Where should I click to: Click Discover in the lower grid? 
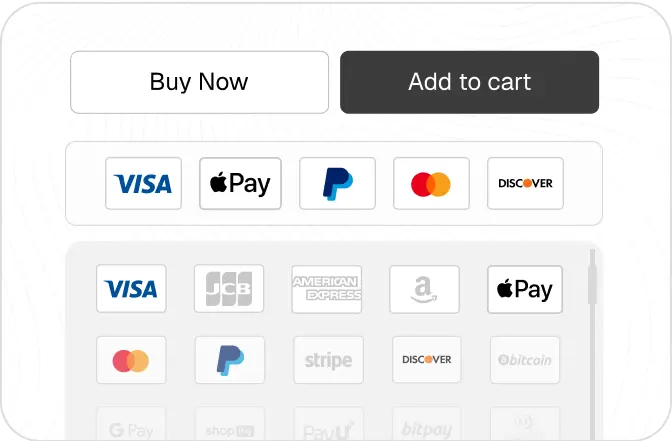click(426, 360)
